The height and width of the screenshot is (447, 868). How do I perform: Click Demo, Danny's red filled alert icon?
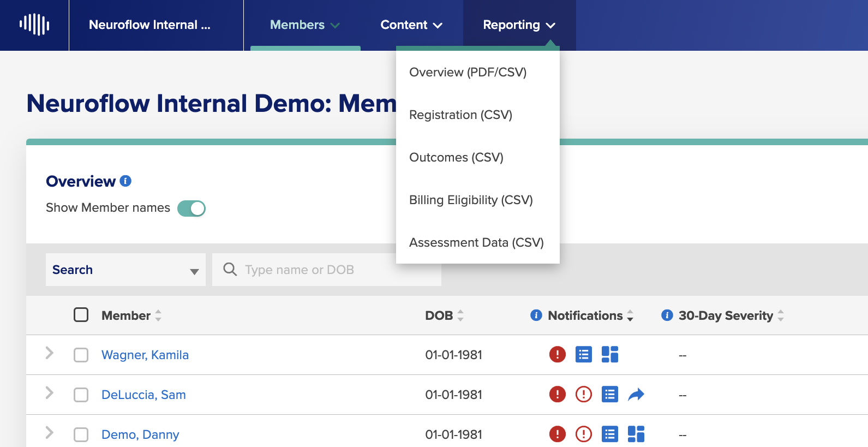point(557,434)
